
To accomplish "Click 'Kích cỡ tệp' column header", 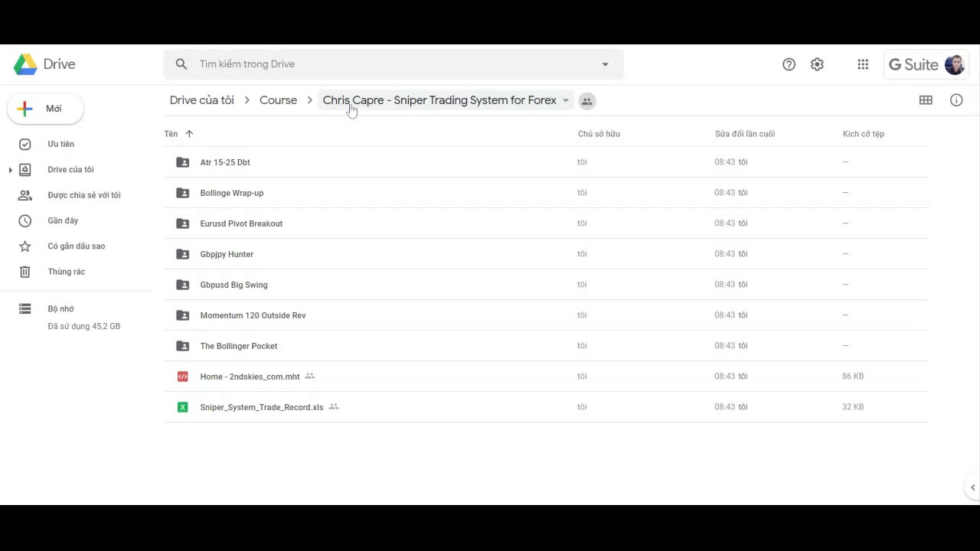I will [x=863, y=134].
